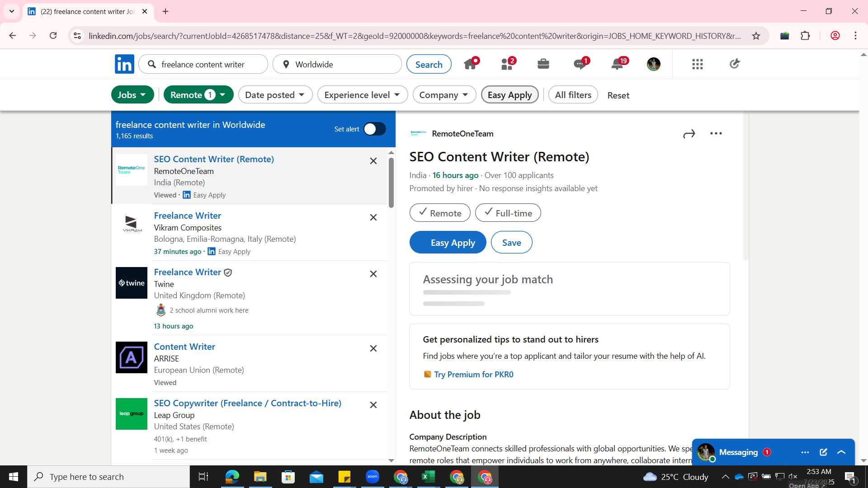This screenshot has height=488, width=868.
Task: Open Zoom from the taskbar
Action: click(373, 477)
